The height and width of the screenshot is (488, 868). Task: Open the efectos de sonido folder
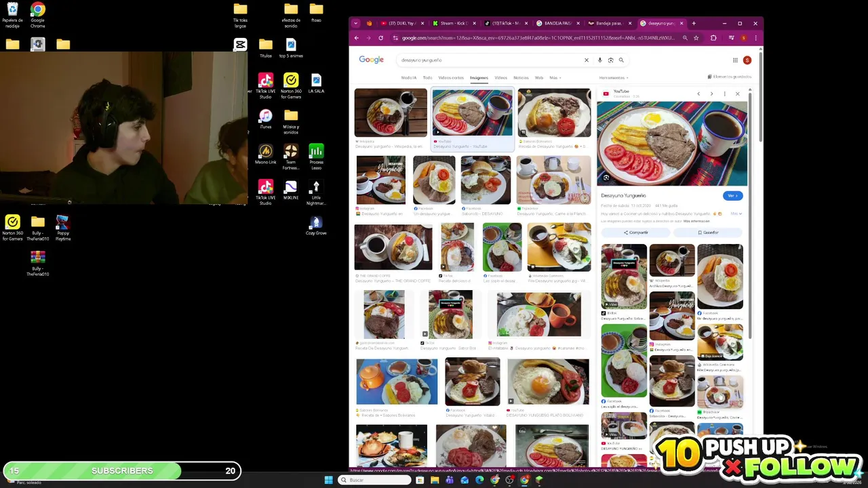(x=291, y=15)
